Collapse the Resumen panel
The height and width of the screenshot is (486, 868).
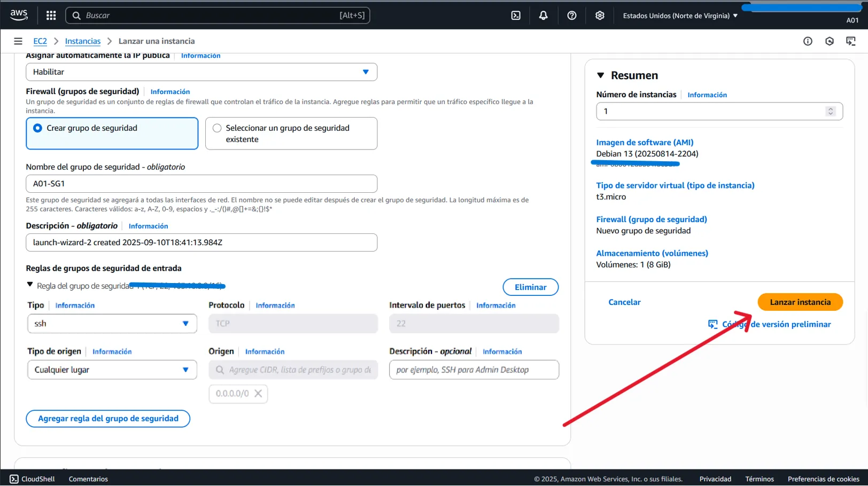click(601, 75)
